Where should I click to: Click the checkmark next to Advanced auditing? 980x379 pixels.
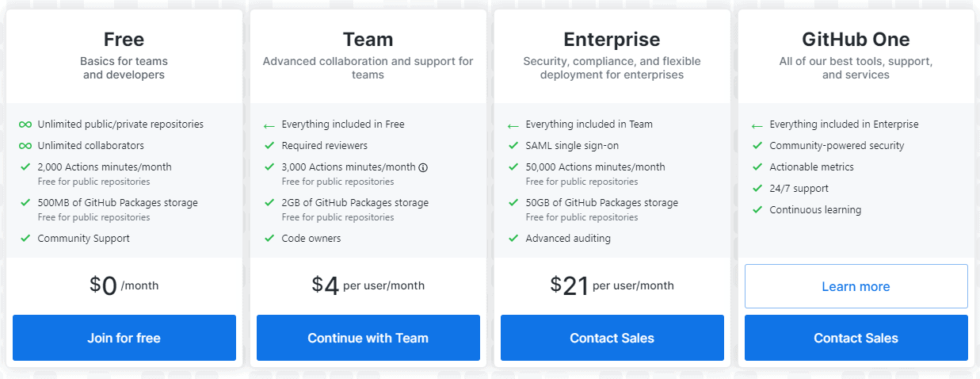click(513, 239)
